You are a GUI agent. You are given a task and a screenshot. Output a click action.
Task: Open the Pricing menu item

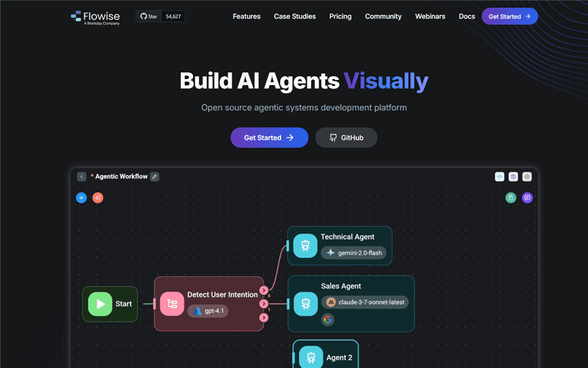pos(340,17)
